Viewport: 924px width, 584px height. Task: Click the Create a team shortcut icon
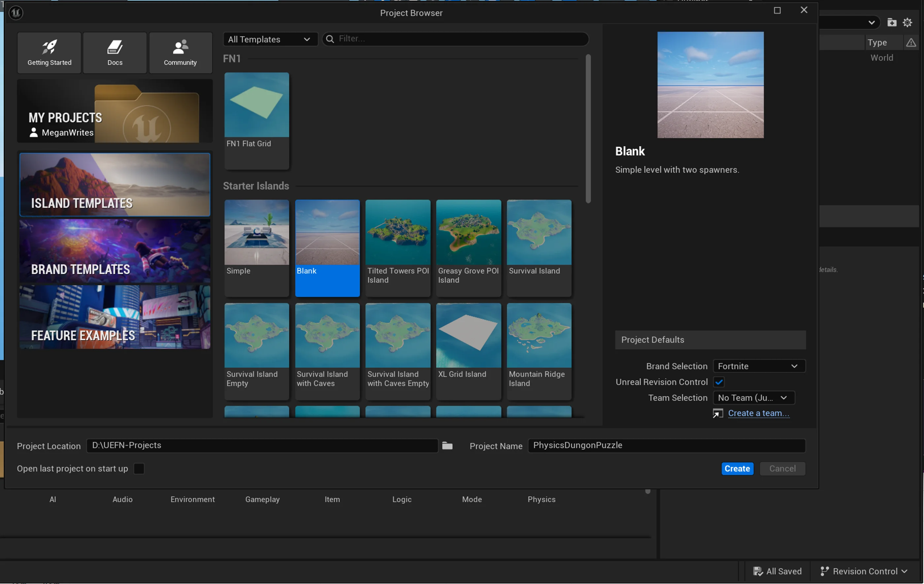click(x=717, y=413)
